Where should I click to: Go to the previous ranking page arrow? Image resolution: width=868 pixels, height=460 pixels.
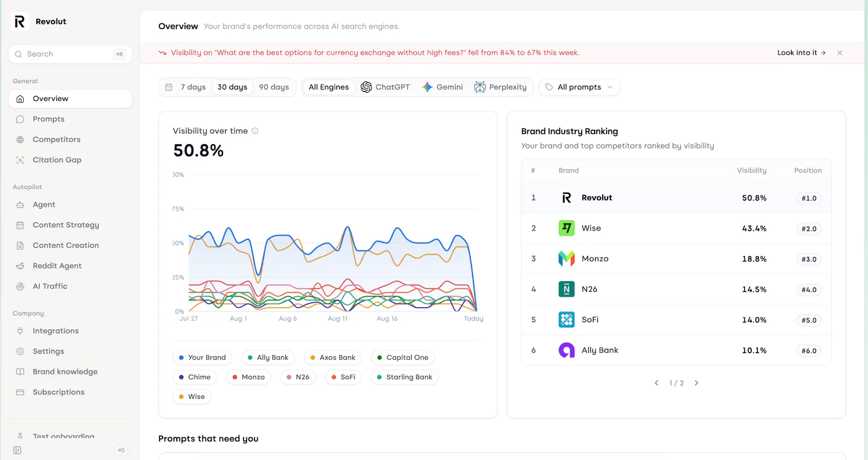(656, 383)
